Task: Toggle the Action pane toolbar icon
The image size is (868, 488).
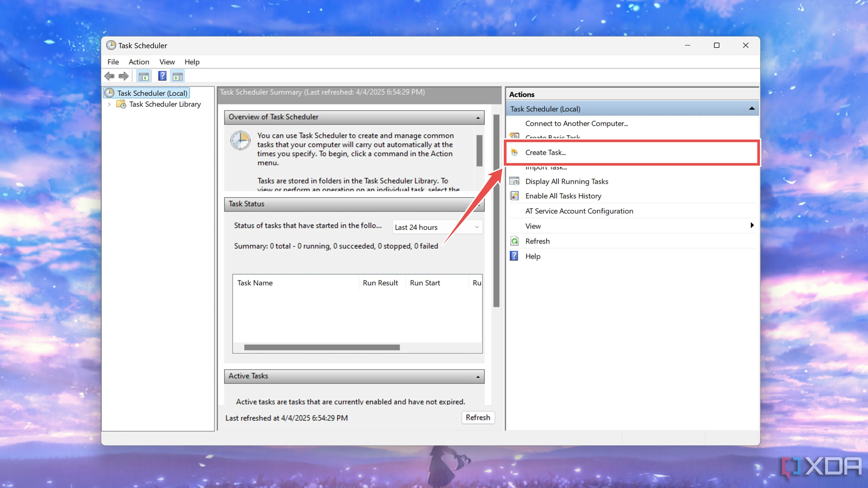Action: (x=178, y=76)
